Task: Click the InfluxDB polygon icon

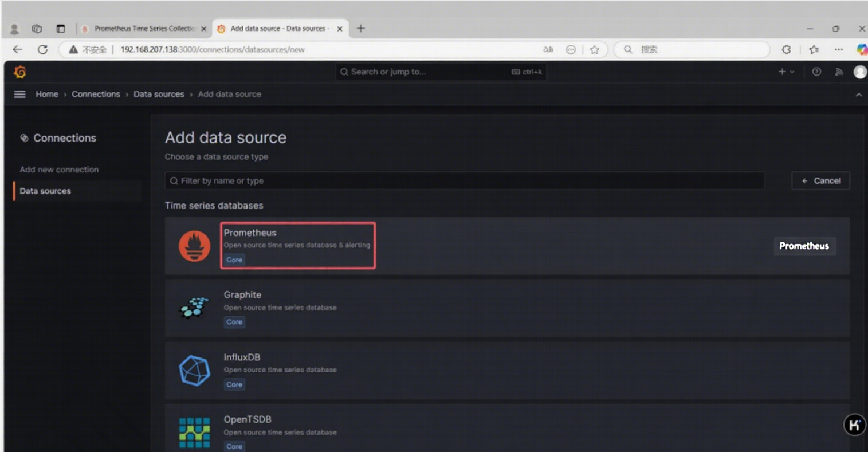Action: [194, 370]
